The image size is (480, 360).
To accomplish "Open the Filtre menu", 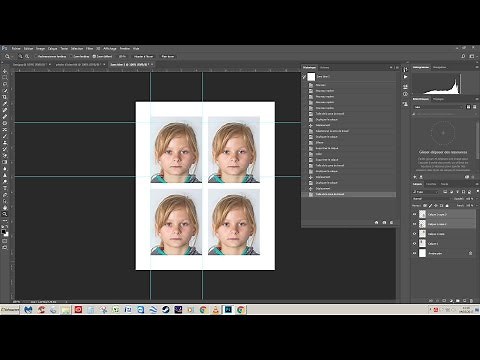I will [89, 49].
